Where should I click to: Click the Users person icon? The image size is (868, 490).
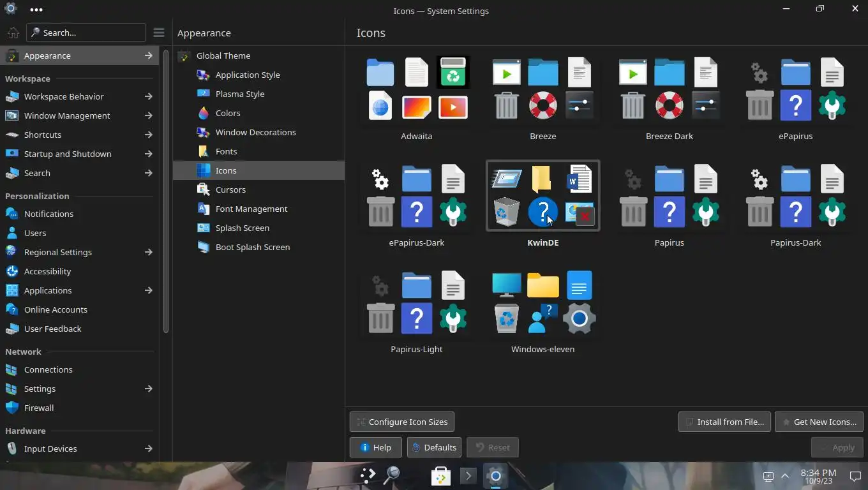tap(12, 233)
